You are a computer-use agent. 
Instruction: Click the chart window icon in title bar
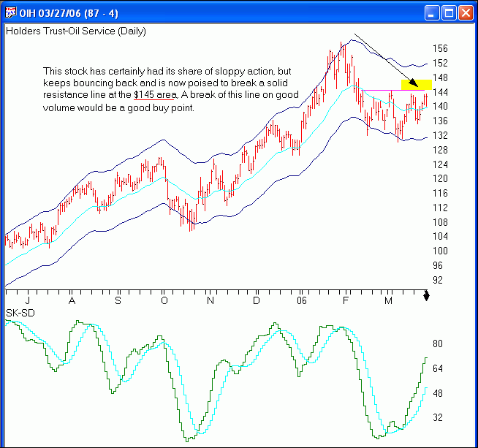tap(11, 13)
